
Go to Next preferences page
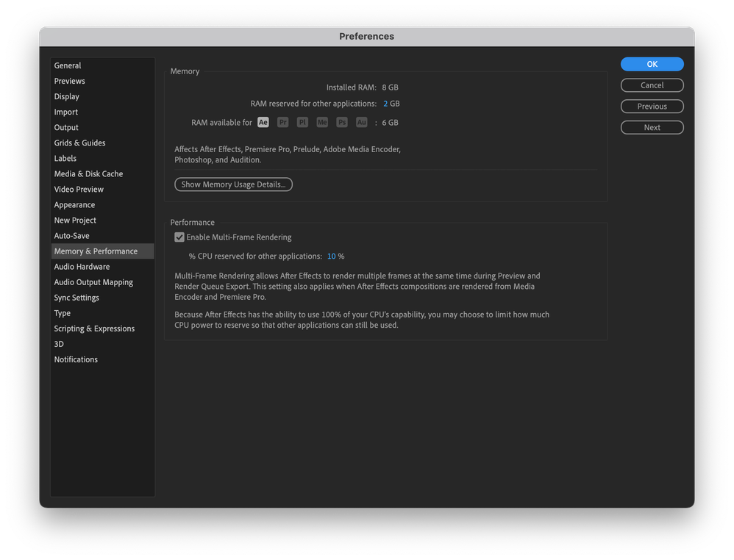[652, 127]
